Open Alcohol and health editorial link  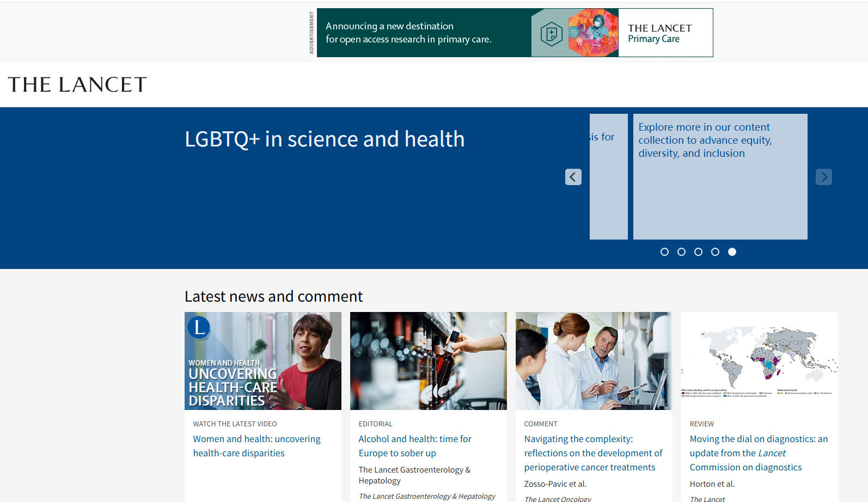click(x=414, y=446)
